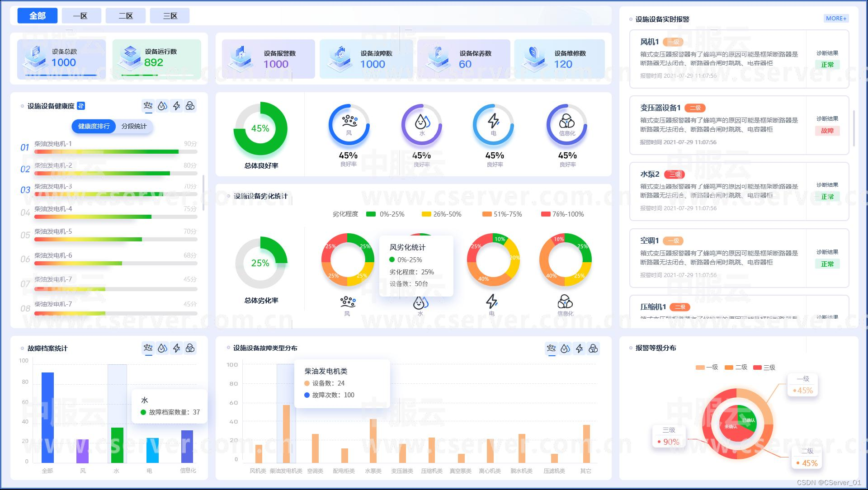Click the 76%-100% red legend swatch
Viewport: 868px width, 490px height.
[x=546, y=214]
